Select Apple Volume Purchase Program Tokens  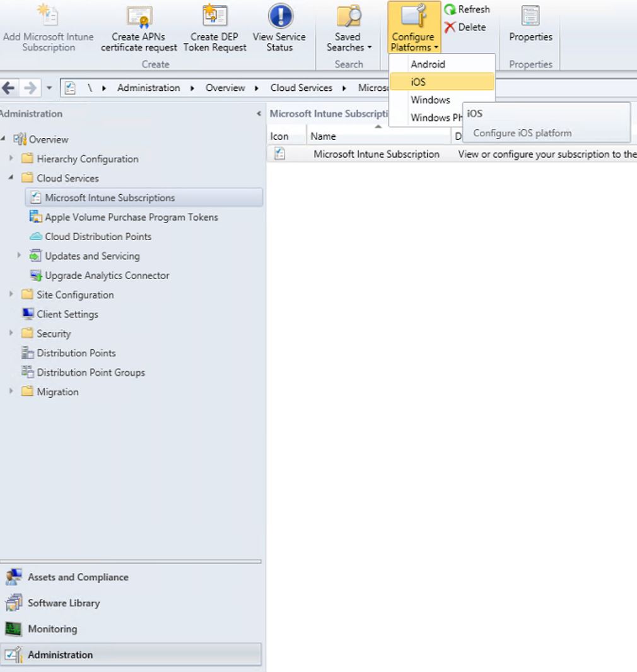click(131, 217)
